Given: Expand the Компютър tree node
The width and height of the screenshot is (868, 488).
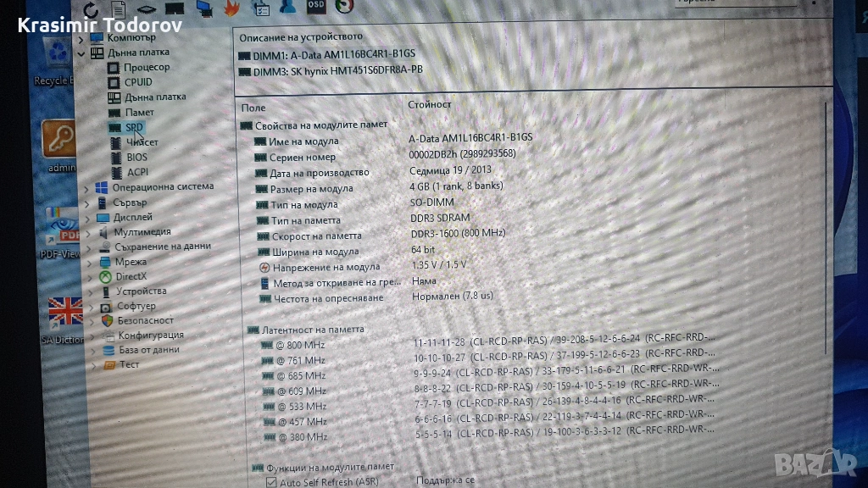Looking at the screenshot, I should tap(81, 39).
